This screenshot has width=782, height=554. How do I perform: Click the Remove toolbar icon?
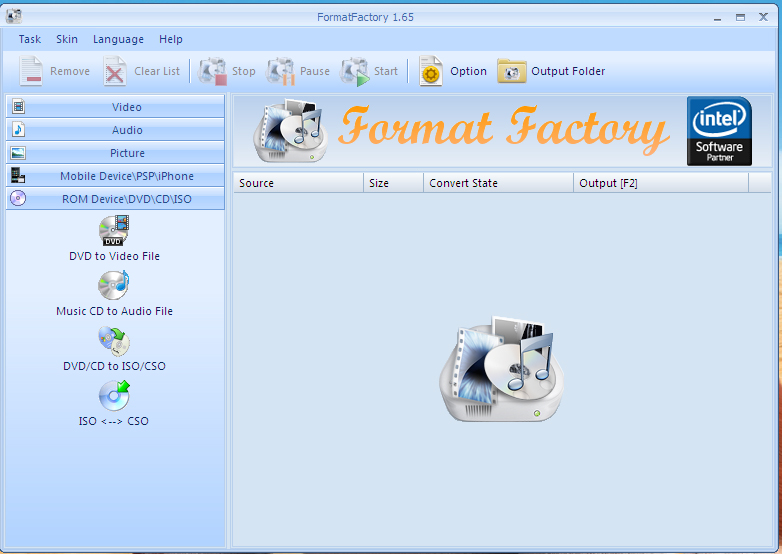tap(31, 71)
